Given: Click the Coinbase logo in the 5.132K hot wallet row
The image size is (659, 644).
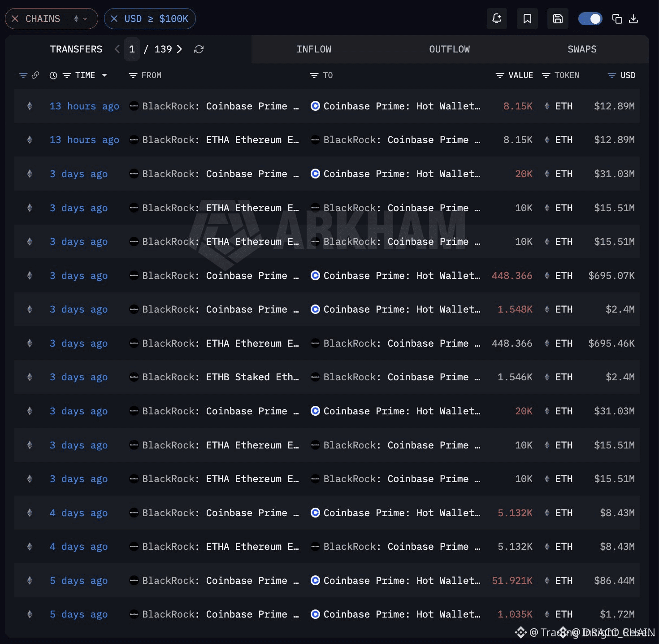Looking at the screenshot, I should click(315, 513).
